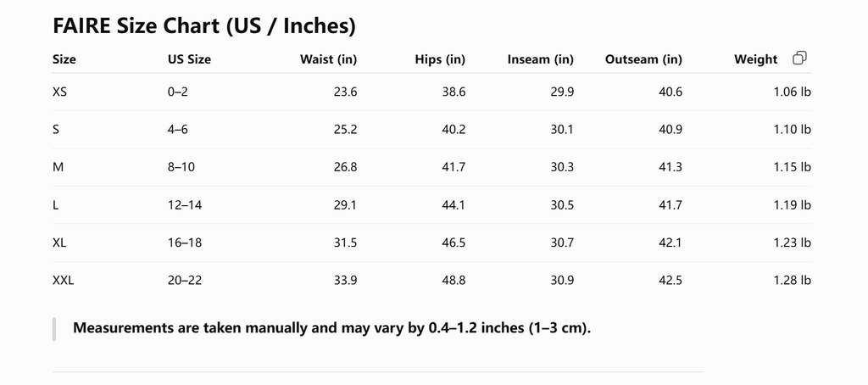The image size is (868, 385).
Task: Select the FAIRE Size Chart heading
Action: point(203,25)
